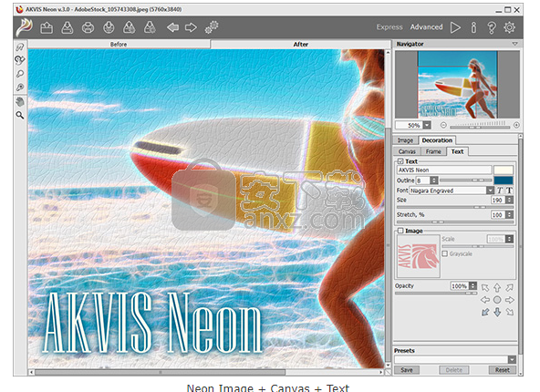Viewport: 540px width, 392px height.
Task: Move text to top center arrow
Action: (x=497, y=287)
